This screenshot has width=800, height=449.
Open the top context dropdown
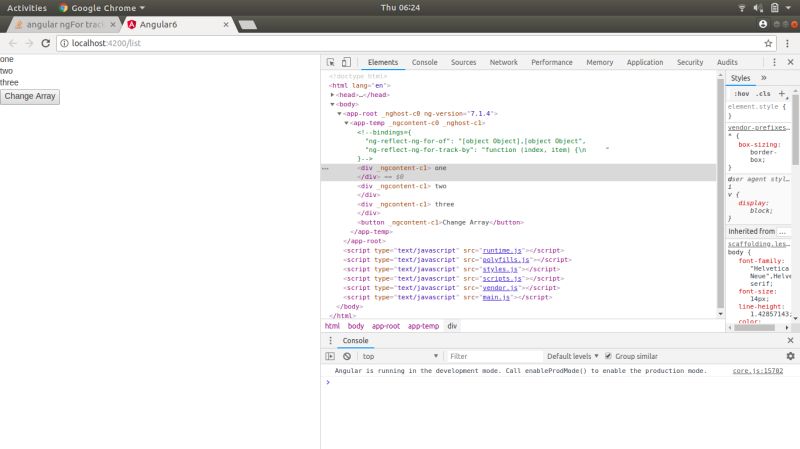click(x=401, y=356)
